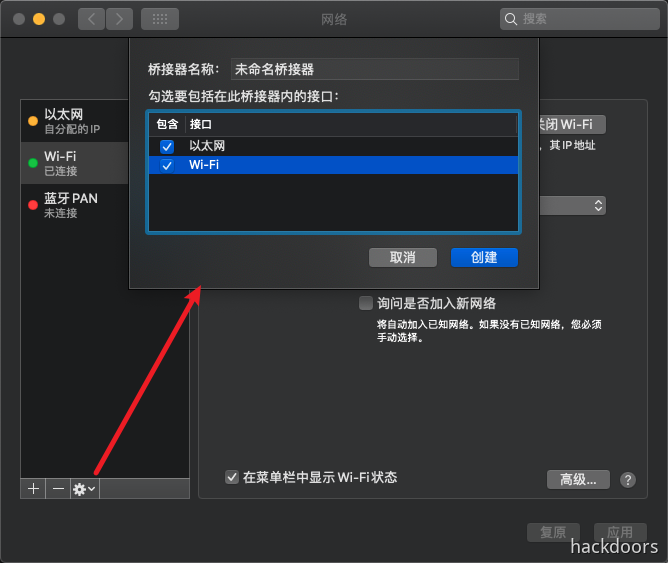Viewport: 668px width, 563px height.
Task: Go forward with the right arrow toolbar button
Action: (119, 19)
